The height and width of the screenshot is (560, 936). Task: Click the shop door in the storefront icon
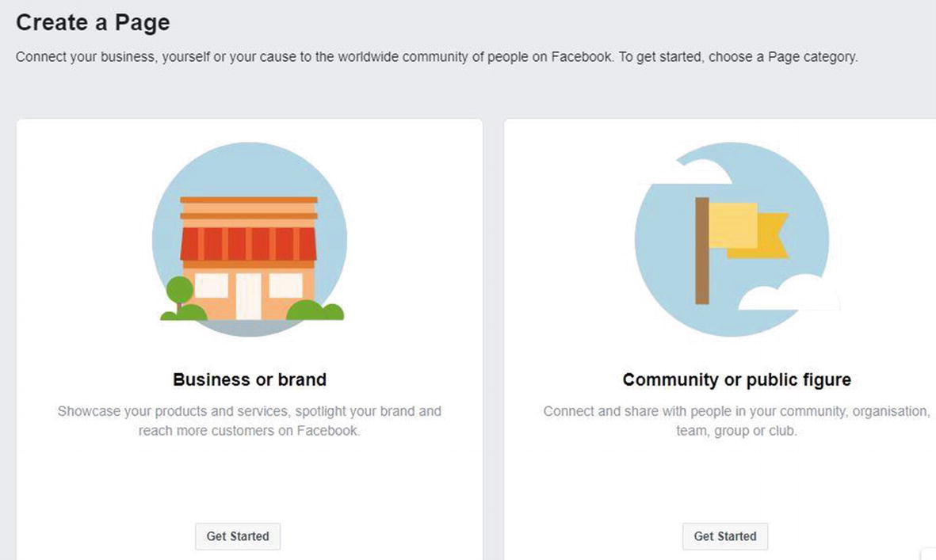click(x=248, y=295)
